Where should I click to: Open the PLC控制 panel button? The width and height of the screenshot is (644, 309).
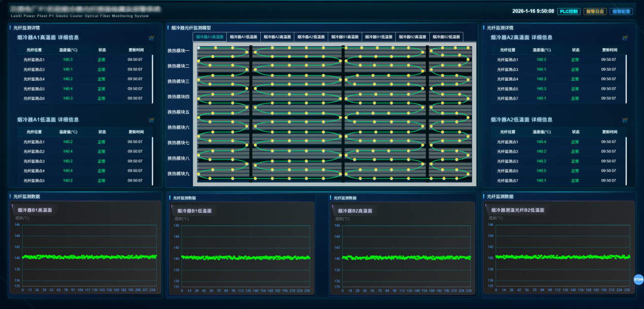[x=568, y=11]
